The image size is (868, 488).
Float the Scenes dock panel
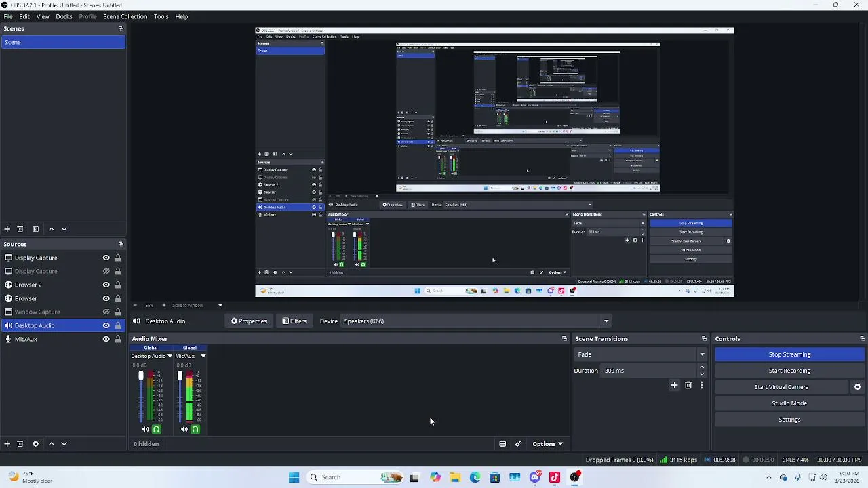coord(121,28)
